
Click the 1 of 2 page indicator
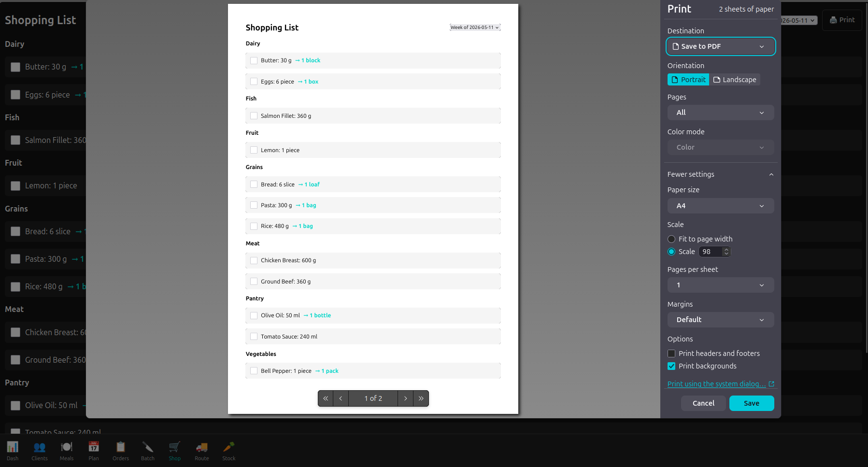(373, 398)
